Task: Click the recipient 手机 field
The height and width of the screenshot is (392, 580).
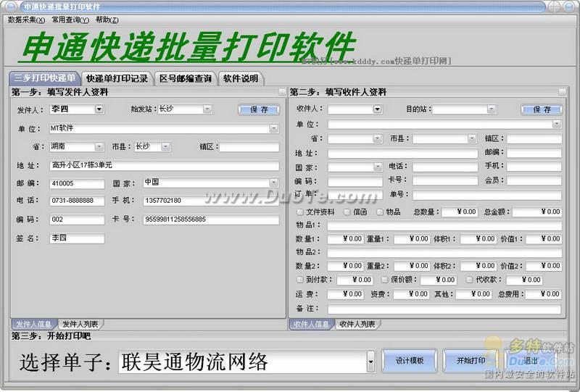Action: click(x=534, y=167)
